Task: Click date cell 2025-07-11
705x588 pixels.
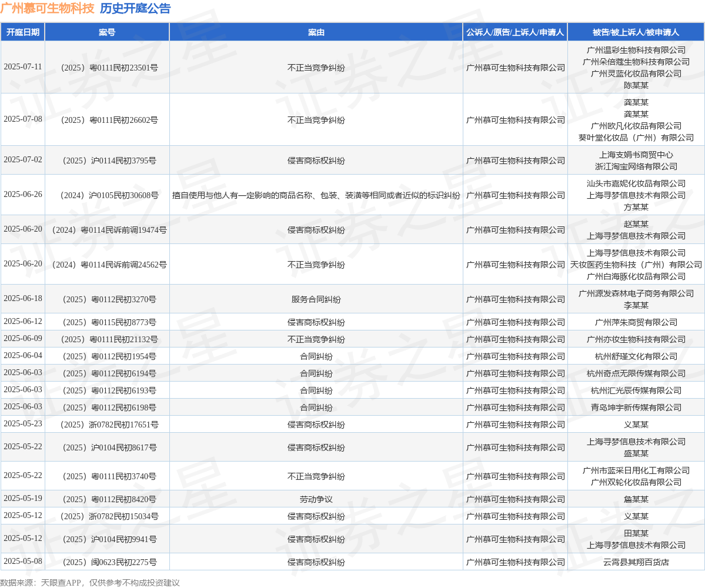Action: pyautogui.click(x=23, y=67)
